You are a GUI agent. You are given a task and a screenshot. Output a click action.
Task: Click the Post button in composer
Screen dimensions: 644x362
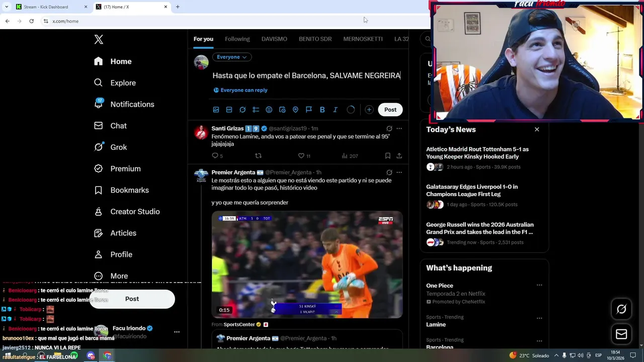click(390, 110)
